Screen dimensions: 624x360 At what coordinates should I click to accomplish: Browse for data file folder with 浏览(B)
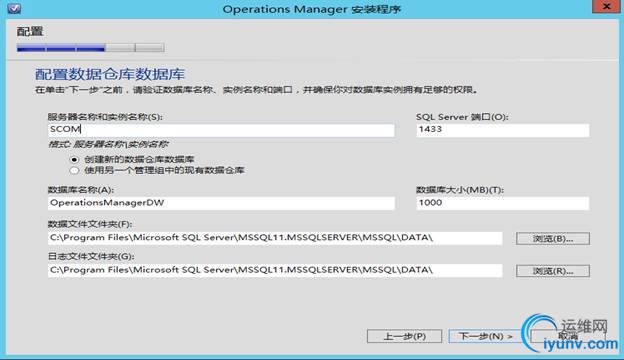tap(553, 239)
